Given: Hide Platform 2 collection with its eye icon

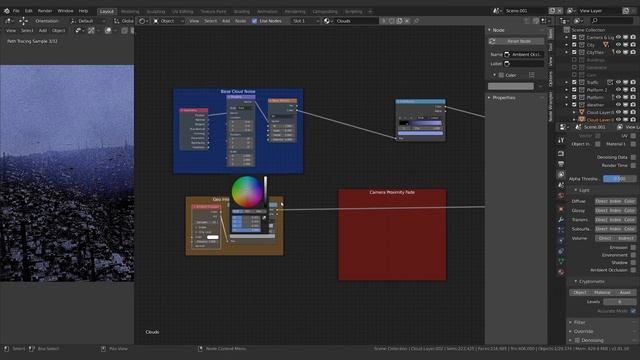Looking at the screenshot, I should coord(618,90).
